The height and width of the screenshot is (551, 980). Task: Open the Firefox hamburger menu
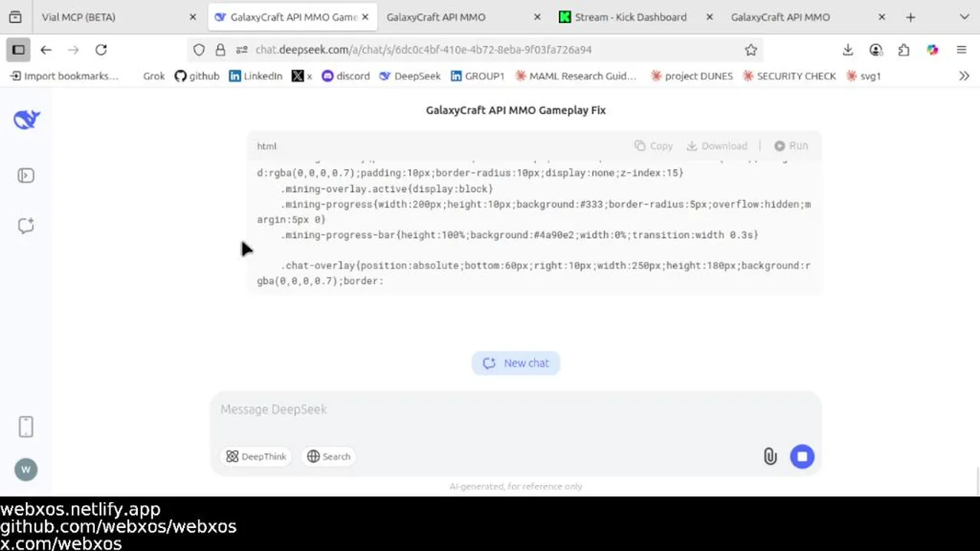click(962, 50)
